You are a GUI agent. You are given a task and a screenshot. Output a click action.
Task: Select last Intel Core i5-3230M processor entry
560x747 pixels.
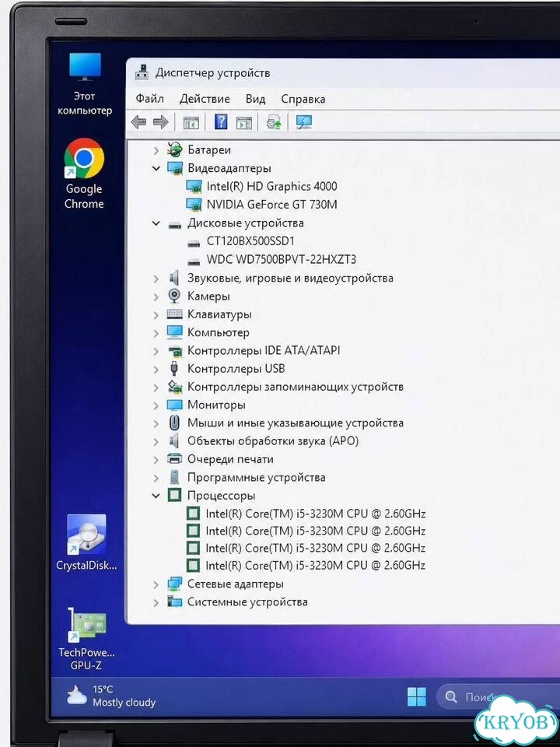tap(315, 566)
